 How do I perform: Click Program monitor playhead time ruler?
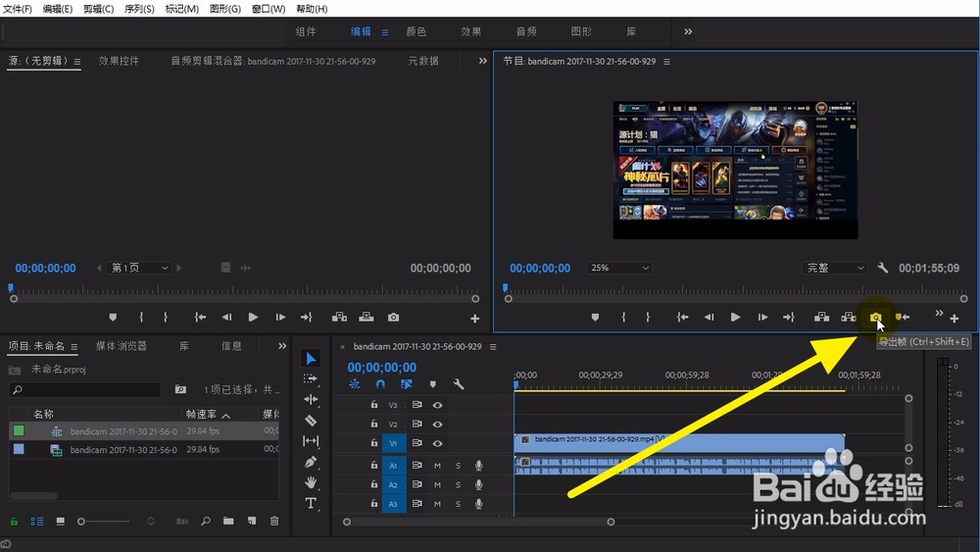[736, 289]
